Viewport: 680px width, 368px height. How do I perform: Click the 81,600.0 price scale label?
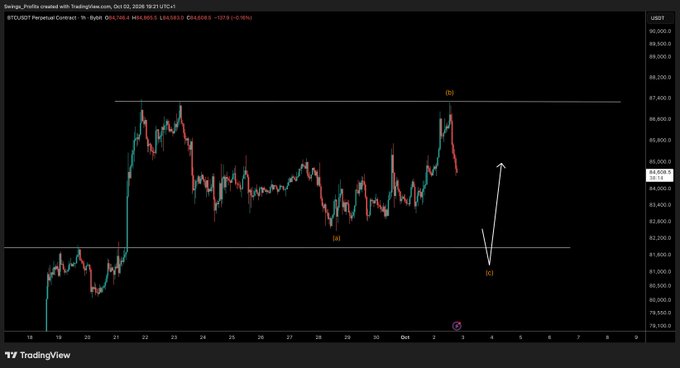pyautogui.click(x=660, y=255)
